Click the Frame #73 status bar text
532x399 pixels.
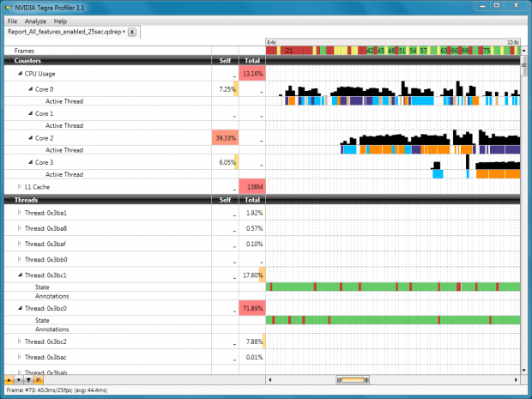[x=57, y=390]
